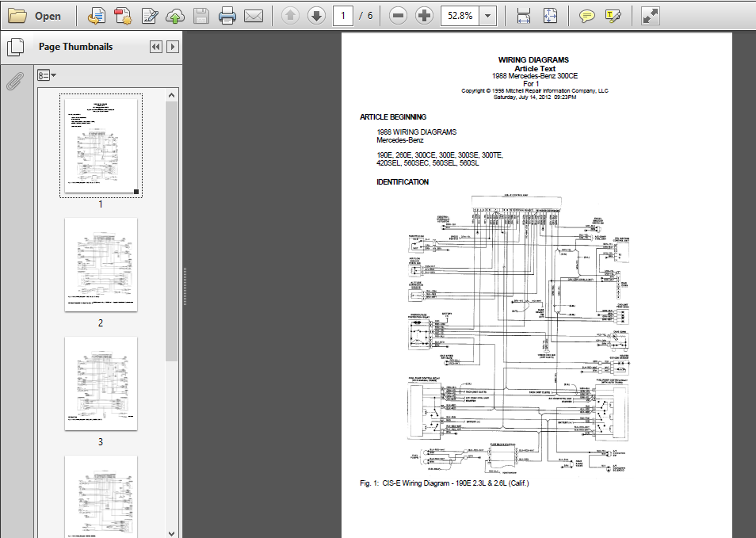Screen dimensions: 756x538
Task: Toggle read mode expand icon
Action: click(650, 16)
